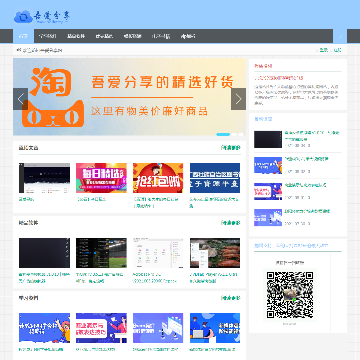Screen dimensions: 360x360
Task: Open the white app with colored icons thumbnail
Action: (158, 253)
